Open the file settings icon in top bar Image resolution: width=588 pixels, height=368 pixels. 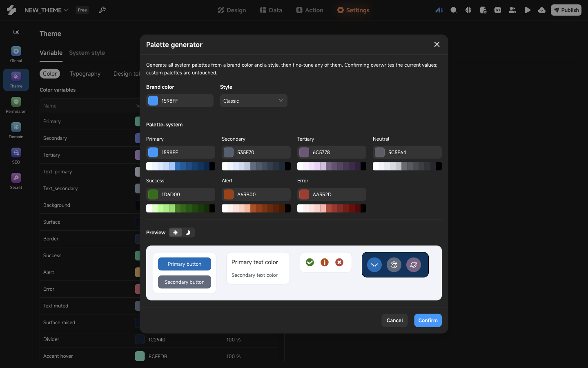point(483,10)
